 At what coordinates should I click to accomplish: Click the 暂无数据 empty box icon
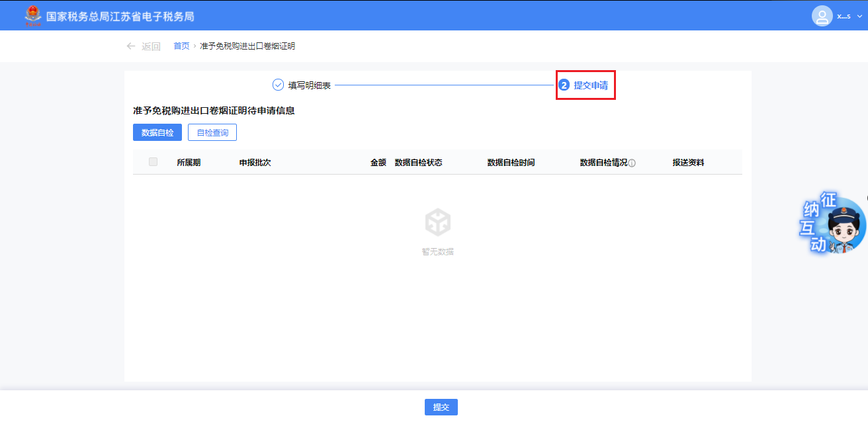(438, 222)
